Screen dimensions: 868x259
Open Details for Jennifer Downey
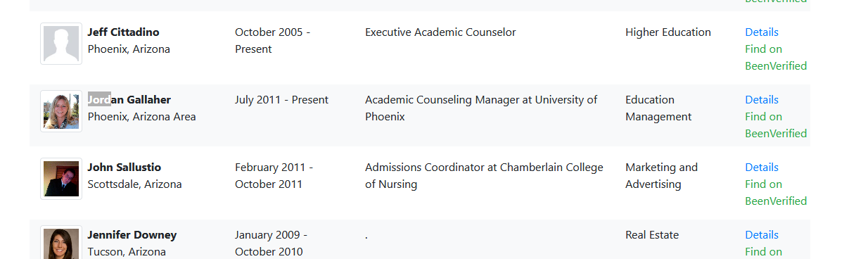point(762,235)
